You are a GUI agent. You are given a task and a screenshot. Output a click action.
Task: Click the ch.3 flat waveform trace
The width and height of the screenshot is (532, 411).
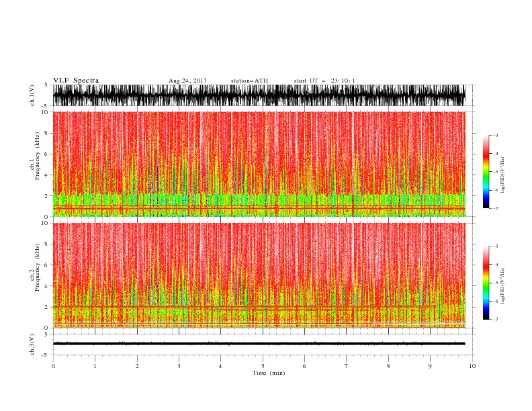(259, 344)
